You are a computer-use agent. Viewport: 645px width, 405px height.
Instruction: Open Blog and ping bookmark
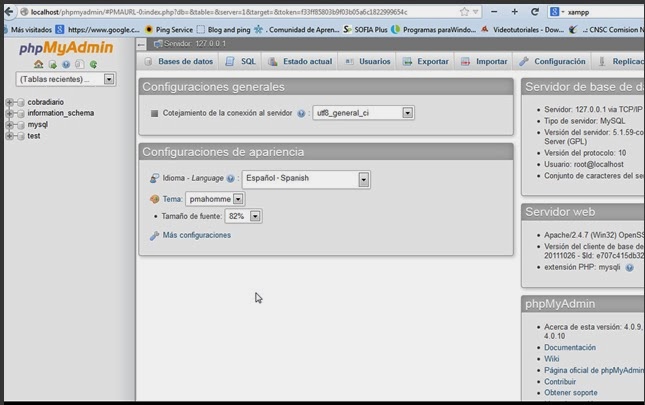click(x=223, y=30)
